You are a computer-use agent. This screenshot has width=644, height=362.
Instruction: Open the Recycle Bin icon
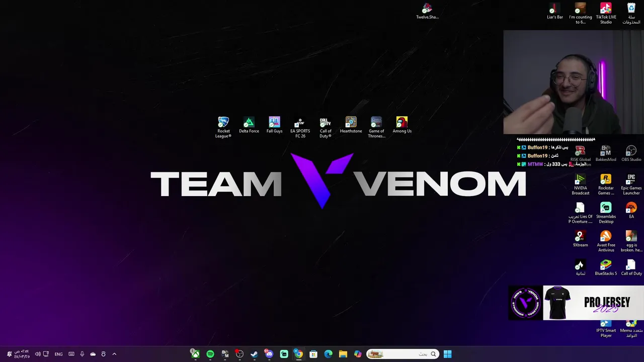tap(631, 13)
